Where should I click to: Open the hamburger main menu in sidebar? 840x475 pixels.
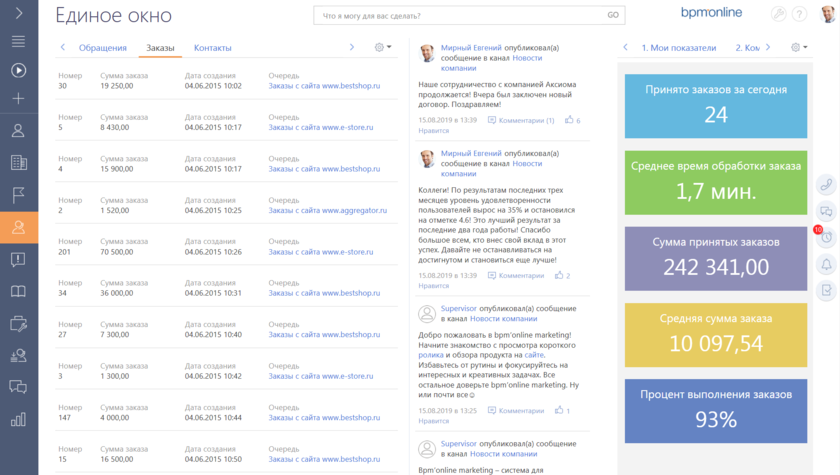(18, 41)
